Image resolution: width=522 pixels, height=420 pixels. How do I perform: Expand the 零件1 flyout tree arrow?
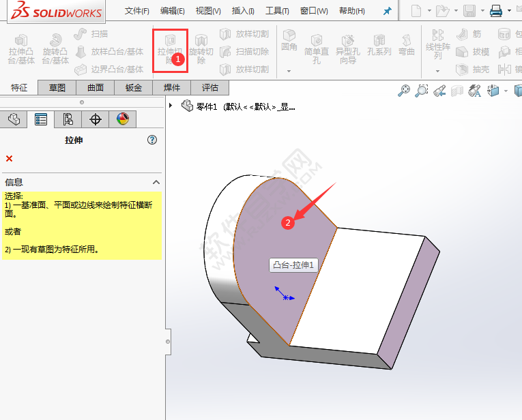click(x=171, y=106)
